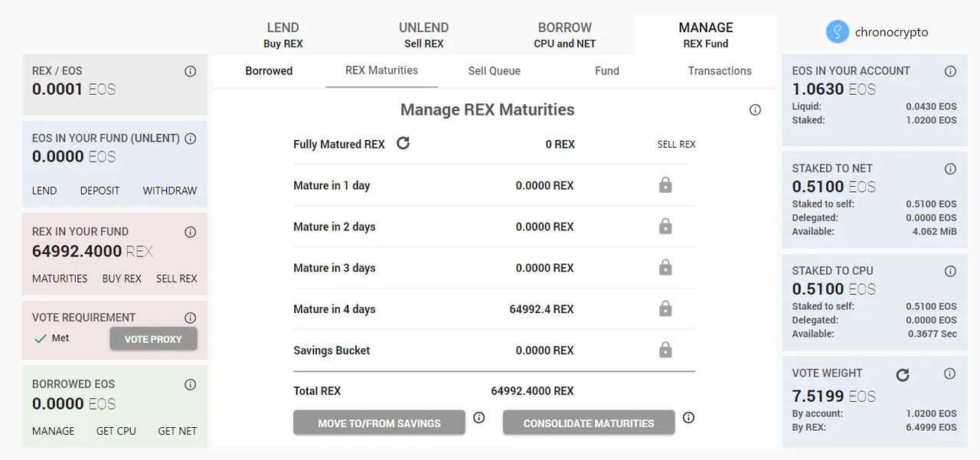Click the 0.0001 EOS REX price value
Screen dimensions: 980x460
[73, 90]
